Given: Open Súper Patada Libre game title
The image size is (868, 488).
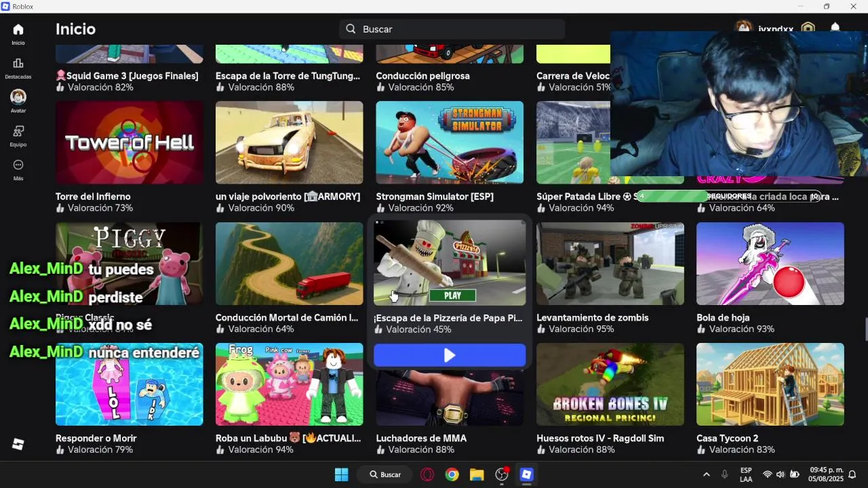Looking at the screenshot, I should coord(587,197).
